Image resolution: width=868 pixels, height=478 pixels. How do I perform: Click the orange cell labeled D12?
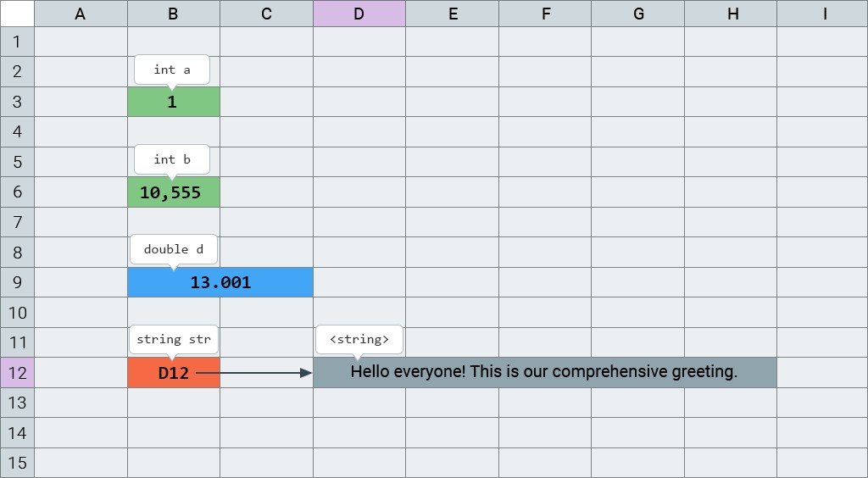click(173, 373)
